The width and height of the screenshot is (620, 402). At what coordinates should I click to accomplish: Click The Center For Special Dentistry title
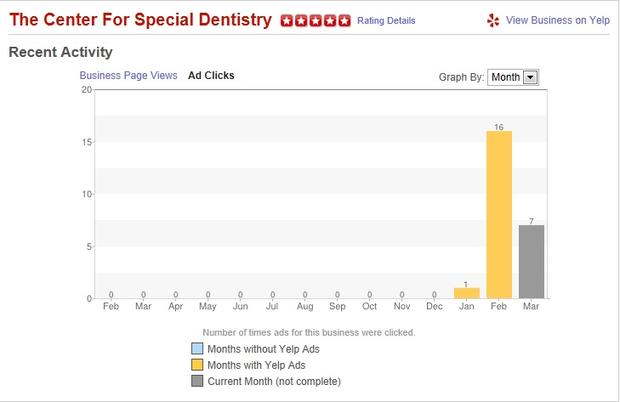[140, 20]
